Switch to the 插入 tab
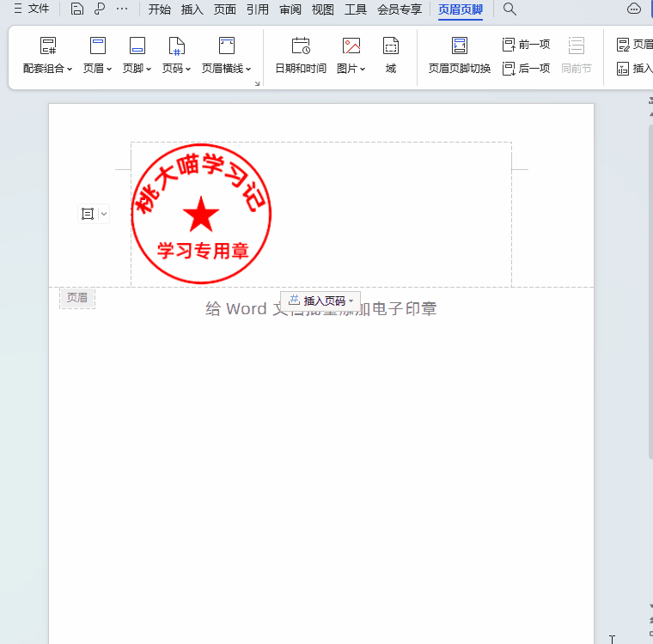Screen dimensions: 653x644 [x=192, y=9]
